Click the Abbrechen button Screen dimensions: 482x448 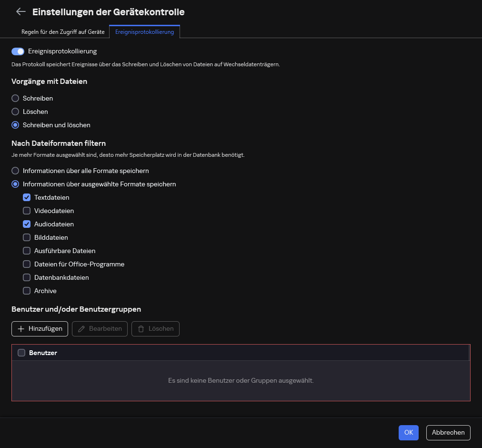(x=448, y=432)
